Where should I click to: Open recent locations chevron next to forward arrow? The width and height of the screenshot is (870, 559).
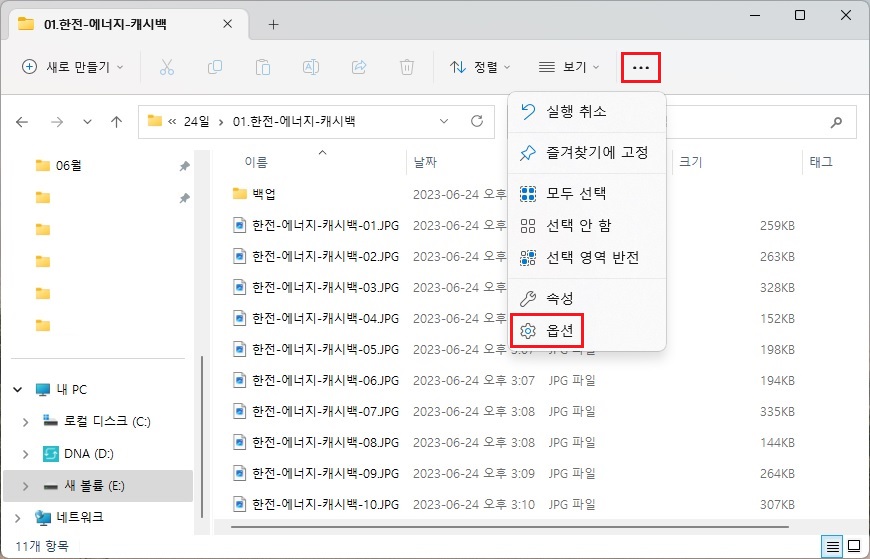[87, 122]
